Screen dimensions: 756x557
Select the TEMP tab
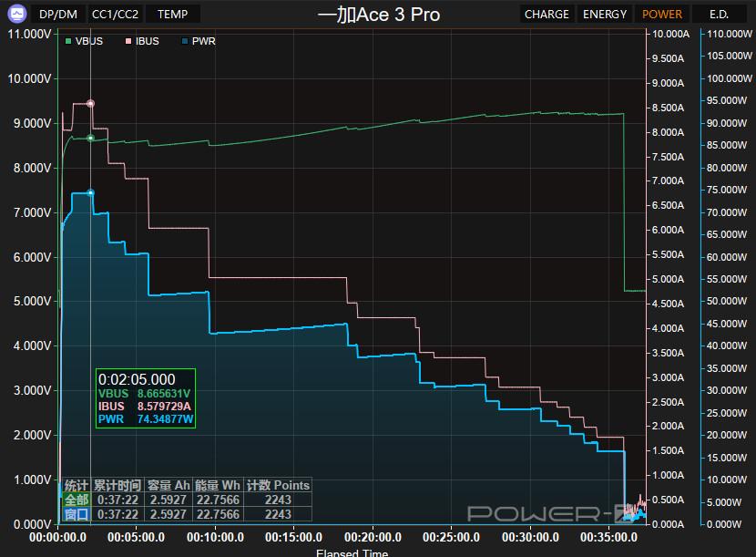(173, 15)
